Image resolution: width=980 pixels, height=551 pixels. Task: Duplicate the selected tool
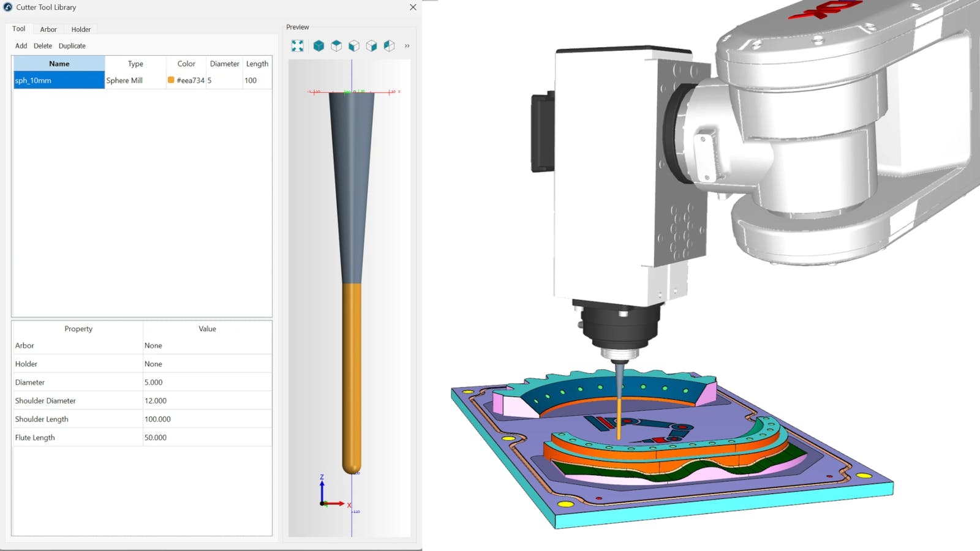(72, 46)
